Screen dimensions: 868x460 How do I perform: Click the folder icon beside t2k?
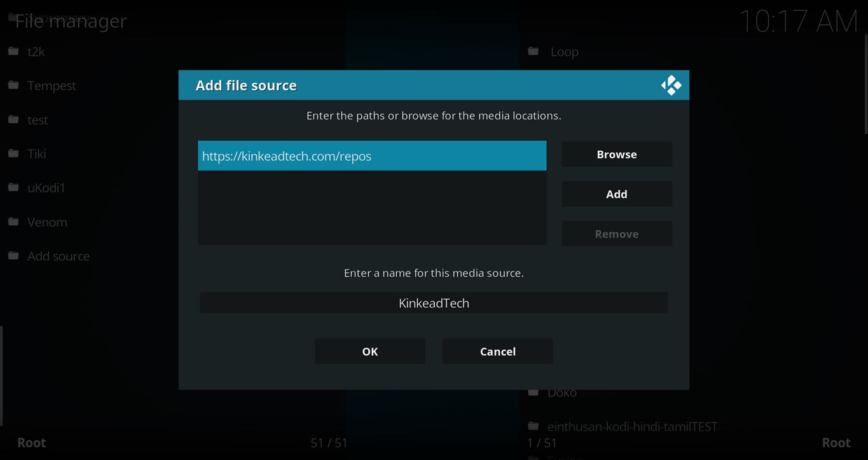point(13,51)
